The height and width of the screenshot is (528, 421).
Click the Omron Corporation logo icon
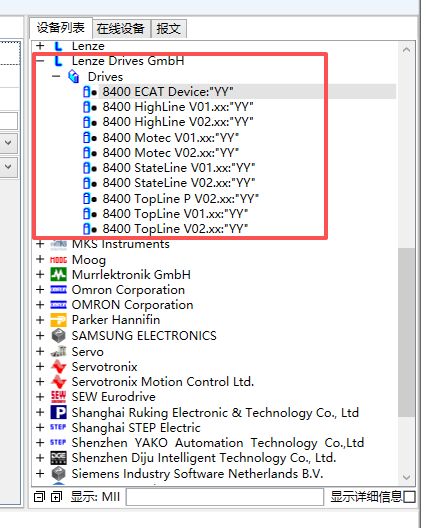pyautogui.click(x=58, y=290)
